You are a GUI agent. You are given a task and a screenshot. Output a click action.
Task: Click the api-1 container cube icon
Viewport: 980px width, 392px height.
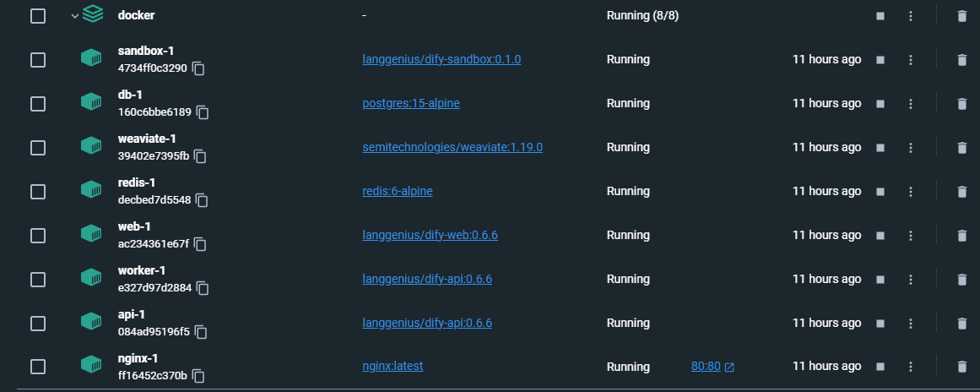[x=90, y=322]
